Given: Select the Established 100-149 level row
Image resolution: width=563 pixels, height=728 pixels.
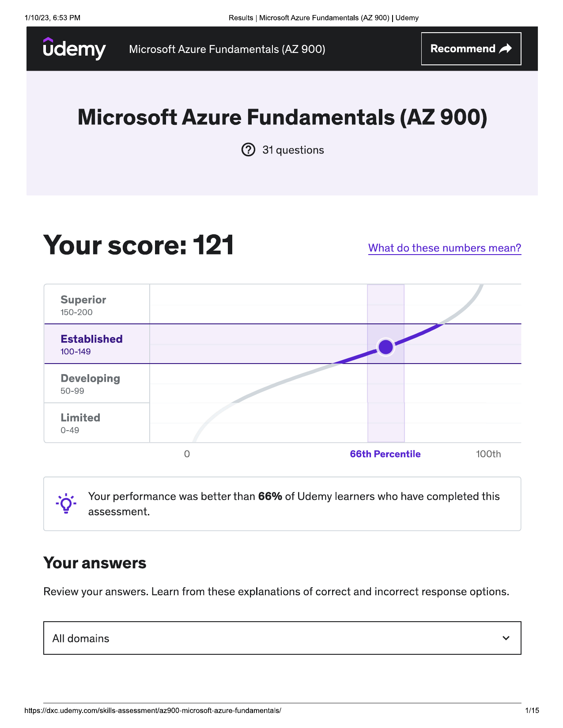Looking at the screenshot, I should (x=97, y=344).
